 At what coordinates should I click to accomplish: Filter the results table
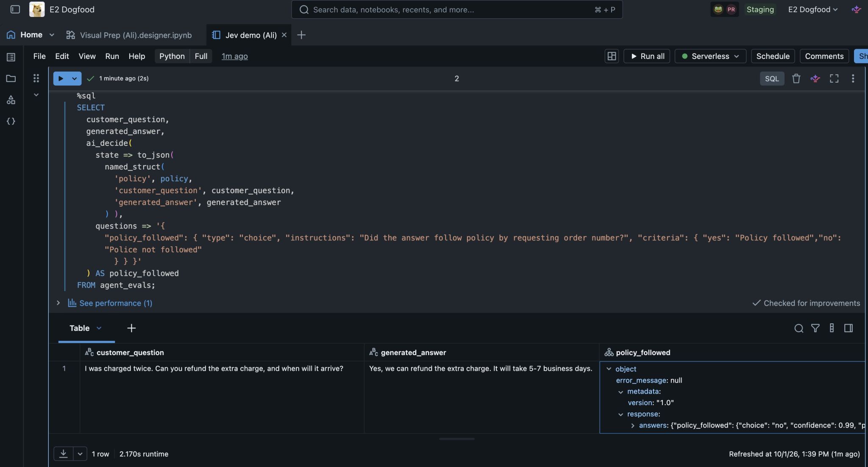(x=815, y=328)
